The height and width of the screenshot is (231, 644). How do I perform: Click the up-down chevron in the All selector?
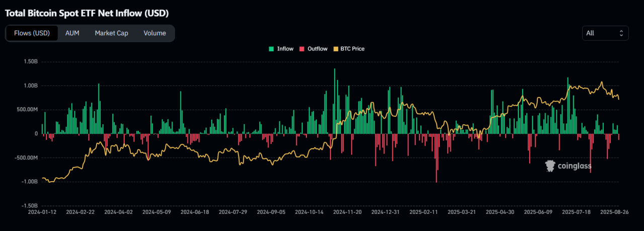621,33
